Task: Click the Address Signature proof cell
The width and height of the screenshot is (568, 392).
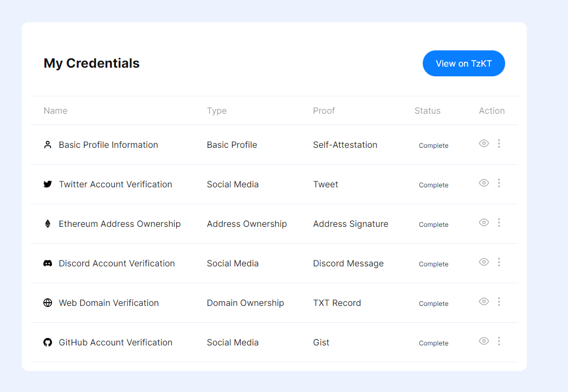Action: tap(350, 224)
